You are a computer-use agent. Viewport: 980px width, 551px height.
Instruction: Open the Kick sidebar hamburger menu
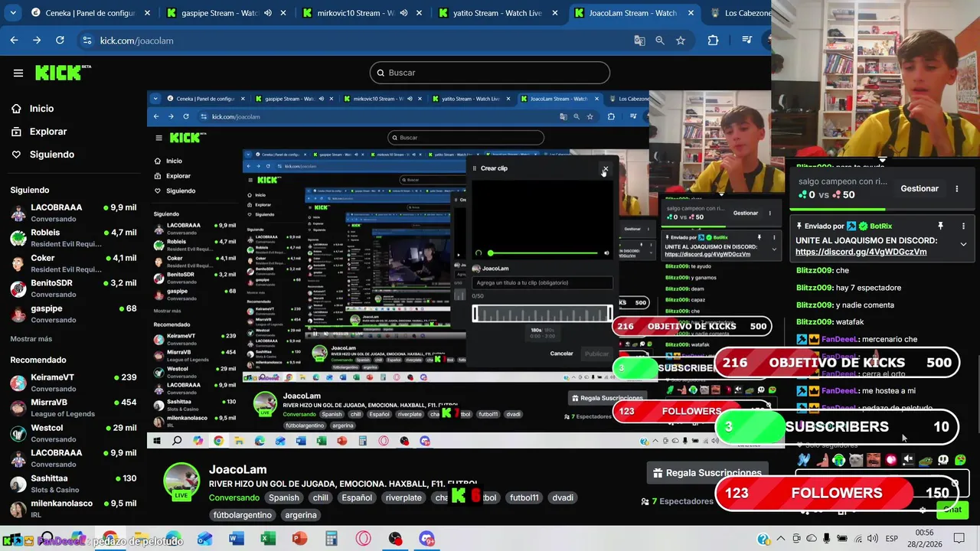point(18,73)
